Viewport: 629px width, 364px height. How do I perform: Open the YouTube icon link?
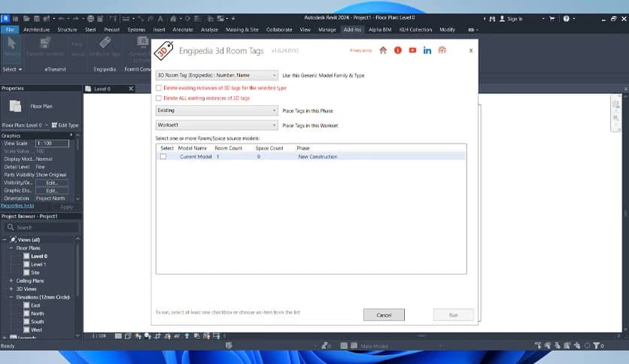(412, 50)
